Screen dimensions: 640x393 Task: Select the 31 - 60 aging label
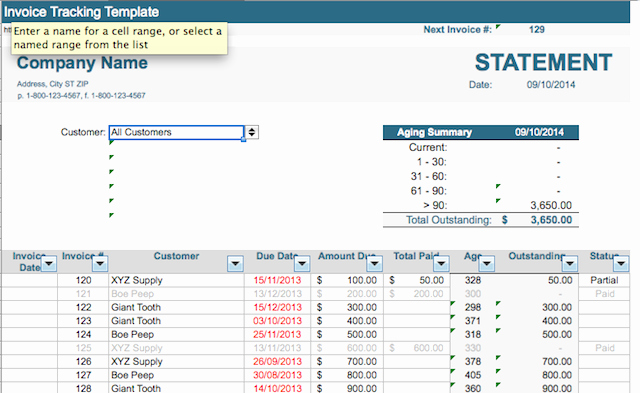tap(429, 176)
